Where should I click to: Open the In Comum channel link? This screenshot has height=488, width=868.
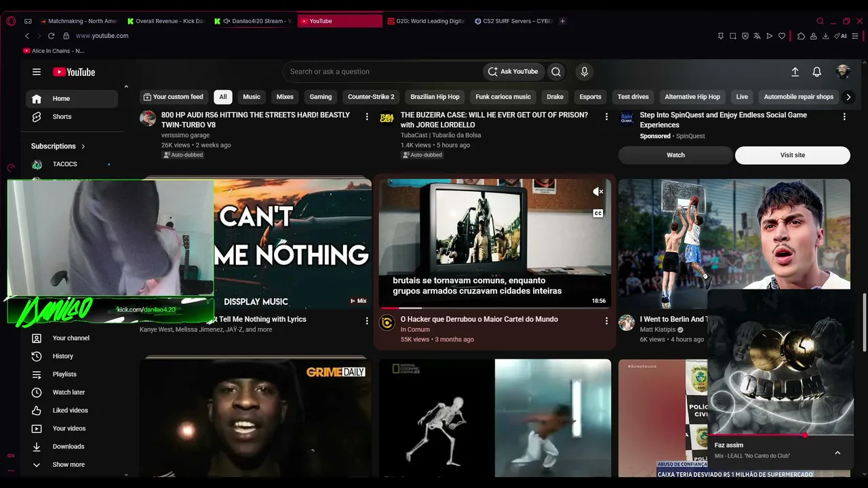(415, 329)
